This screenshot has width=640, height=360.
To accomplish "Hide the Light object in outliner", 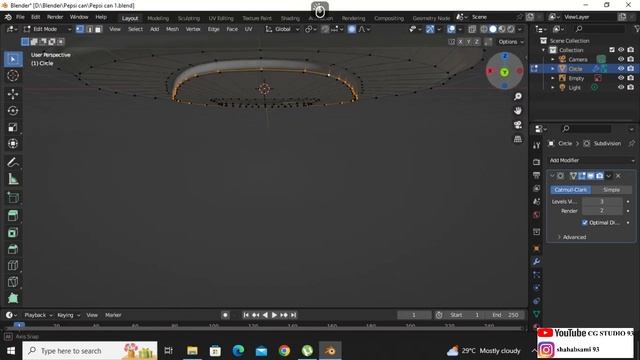I will tap(621, 87).
